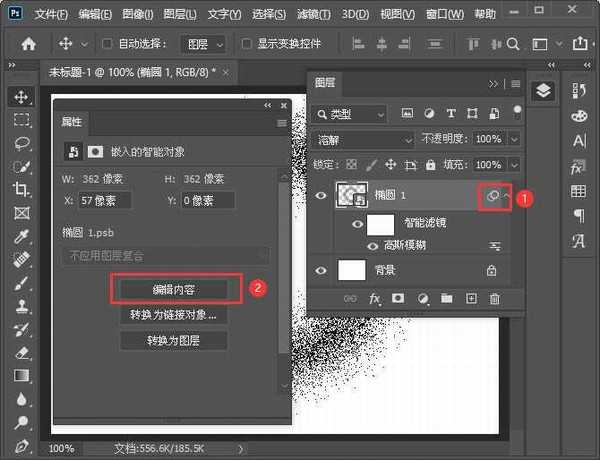Toggle pixel layer filter icon
The width and height of the screenshot is (600, 460).
(407, 113)
